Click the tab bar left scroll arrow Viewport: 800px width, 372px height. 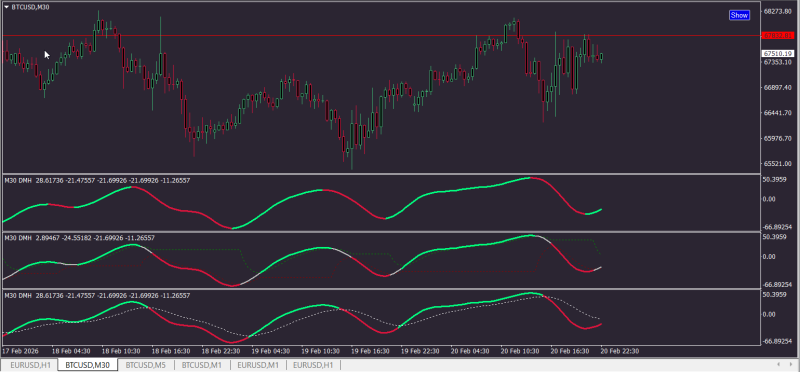click(x=779, y=364)
